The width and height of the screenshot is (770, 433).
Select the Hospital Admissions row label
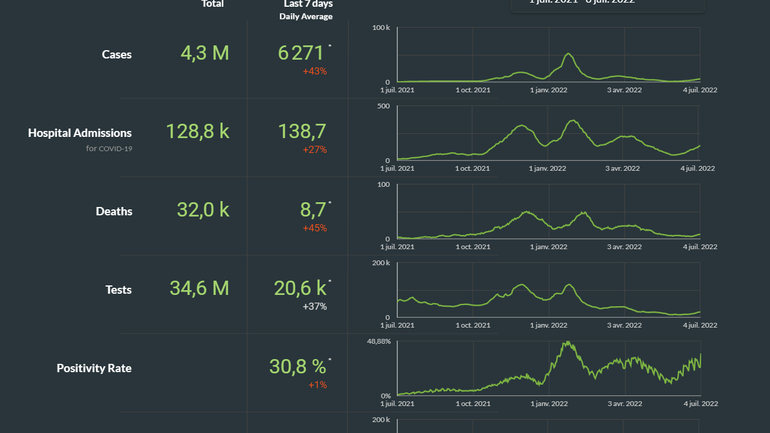tap(80, 132)
